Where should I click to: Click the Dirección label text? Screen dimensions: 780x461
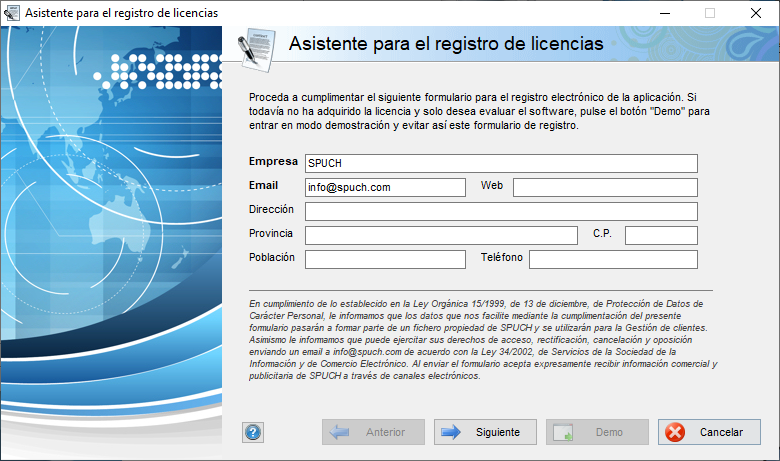[x=271, y=209]
